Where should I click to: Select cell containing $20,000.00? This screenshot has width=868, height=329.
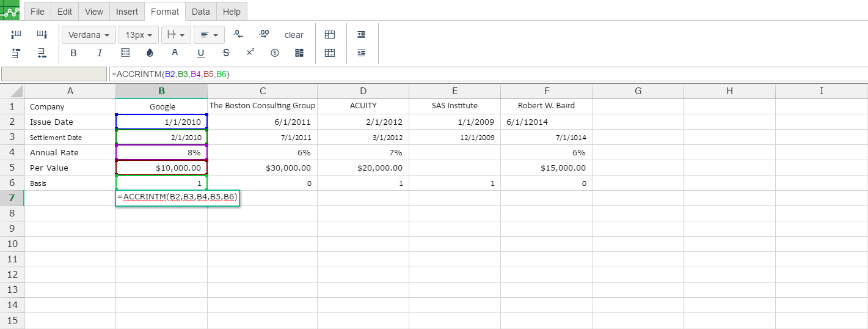point(363,168)
